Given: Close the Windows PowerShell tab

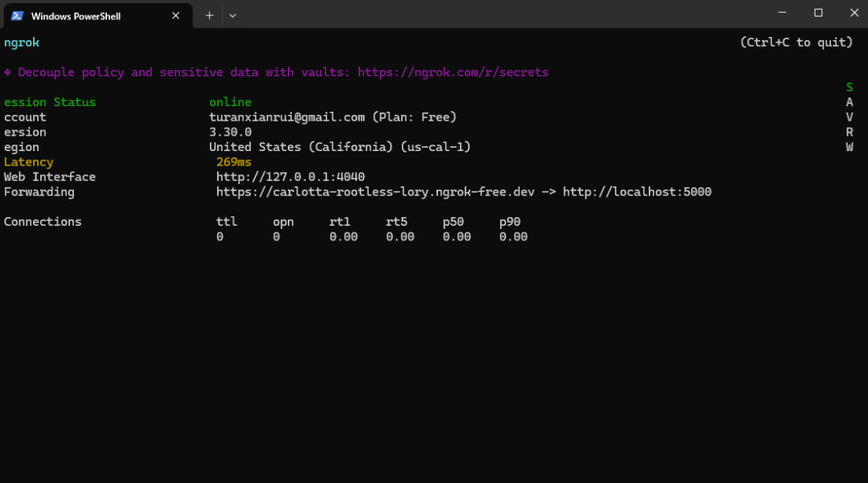Looking at the screenshot, I should (176, 15).
